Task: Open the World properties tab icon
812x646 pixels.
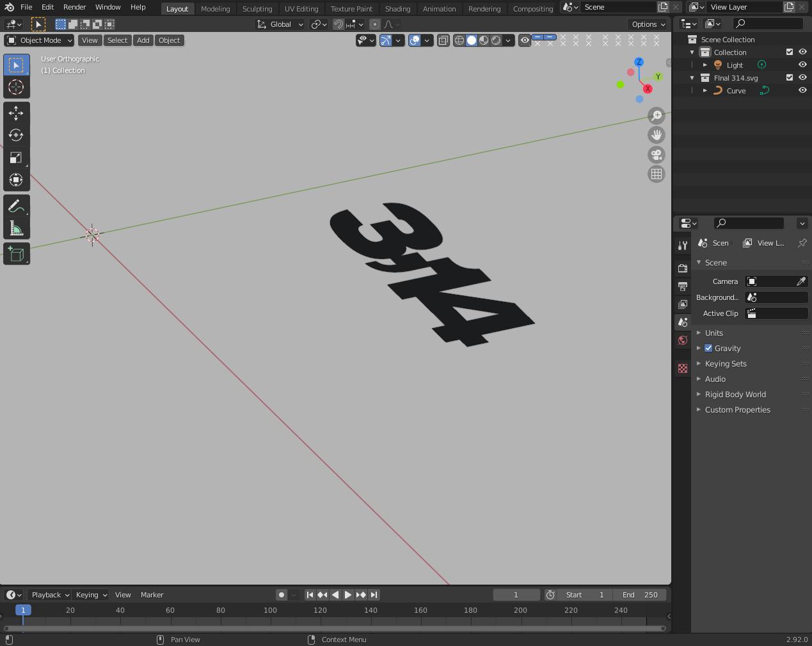Action: 683,340
